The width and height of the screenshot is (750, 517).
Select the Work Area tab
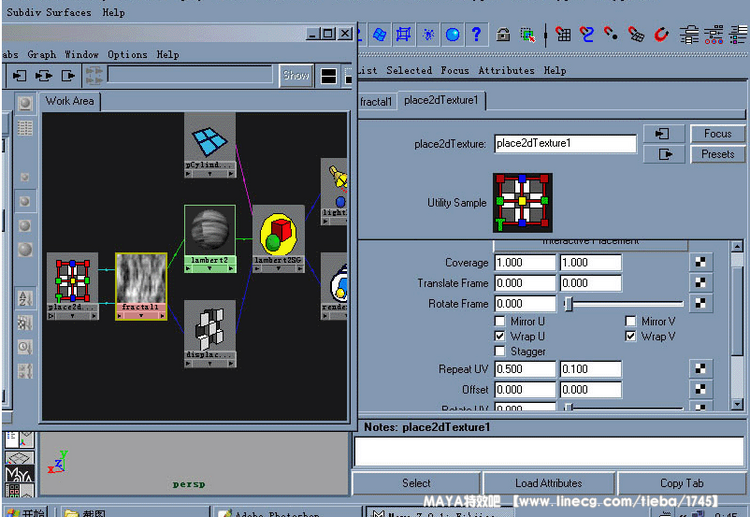[70, 101]
